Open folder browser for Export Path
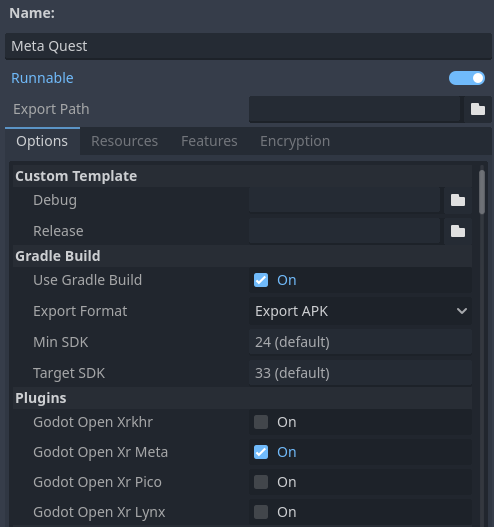494x527 pixels. (x=478, y=109)
